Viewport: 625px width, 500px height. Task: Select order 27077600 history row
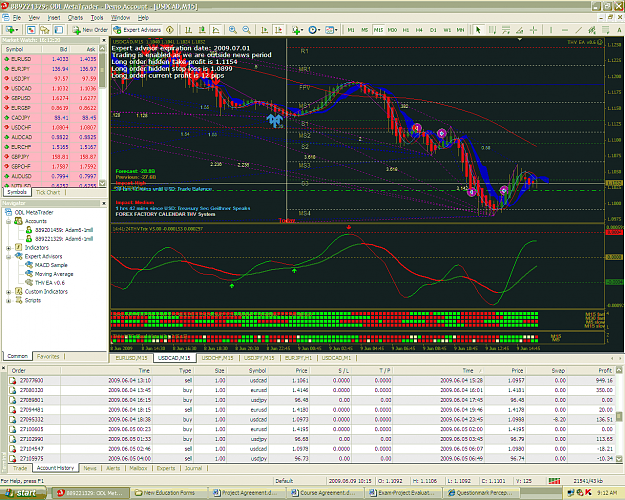[x=312, y=380]
